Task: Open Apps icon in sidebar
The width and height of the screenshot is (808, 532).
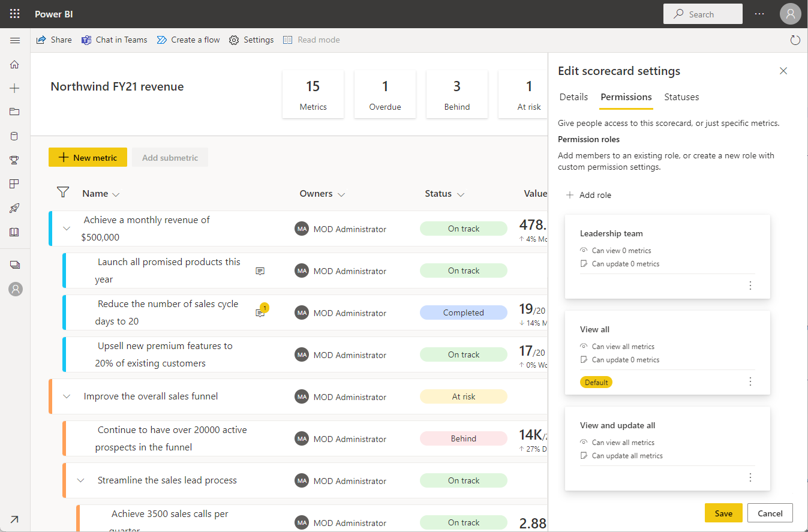Action: tap(15, 184)
